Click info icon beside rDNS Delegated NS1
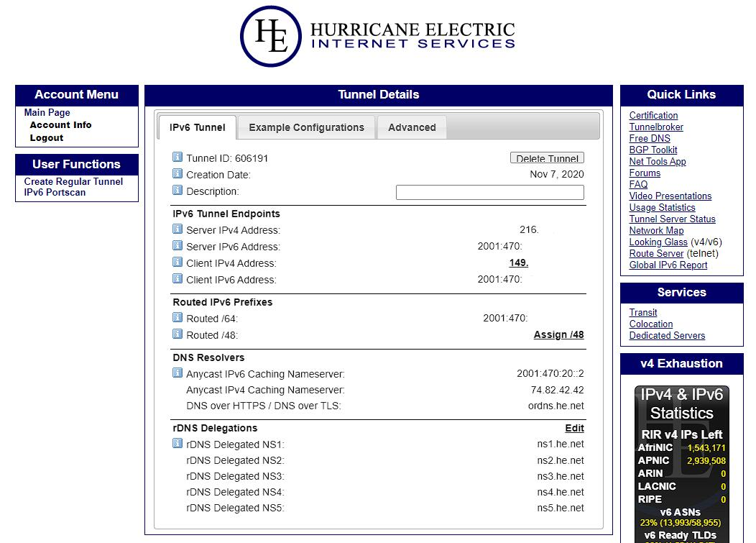 click(178, 443)
